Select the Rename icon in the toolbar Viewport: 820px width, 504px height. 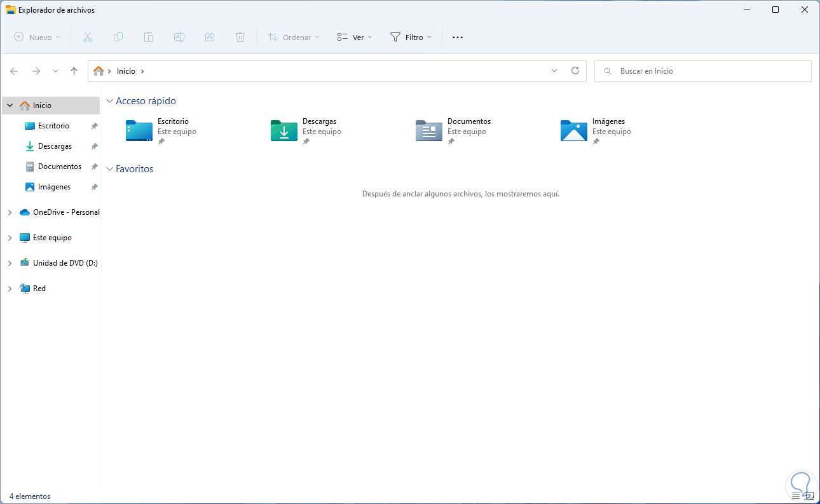(x=179, y=37)
